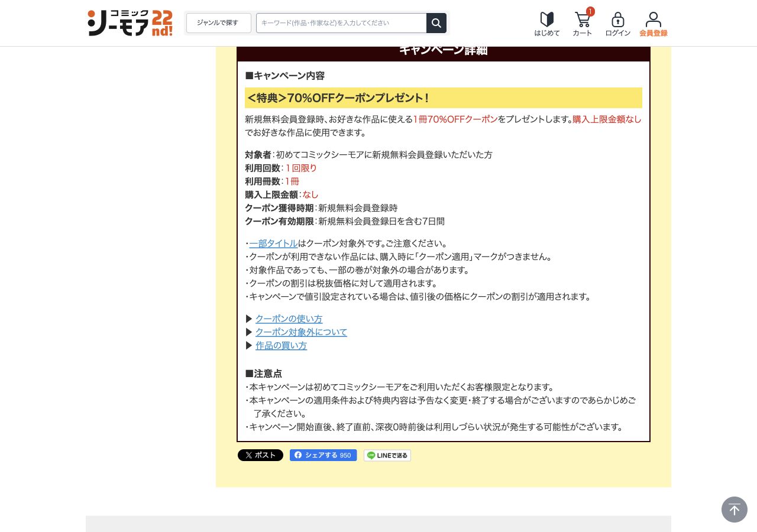Image resolution: width=757 pixels, height=532 pixels.
Task: Click the ■キャンペーン内容 heading
Action: click(x=285, y=76)
